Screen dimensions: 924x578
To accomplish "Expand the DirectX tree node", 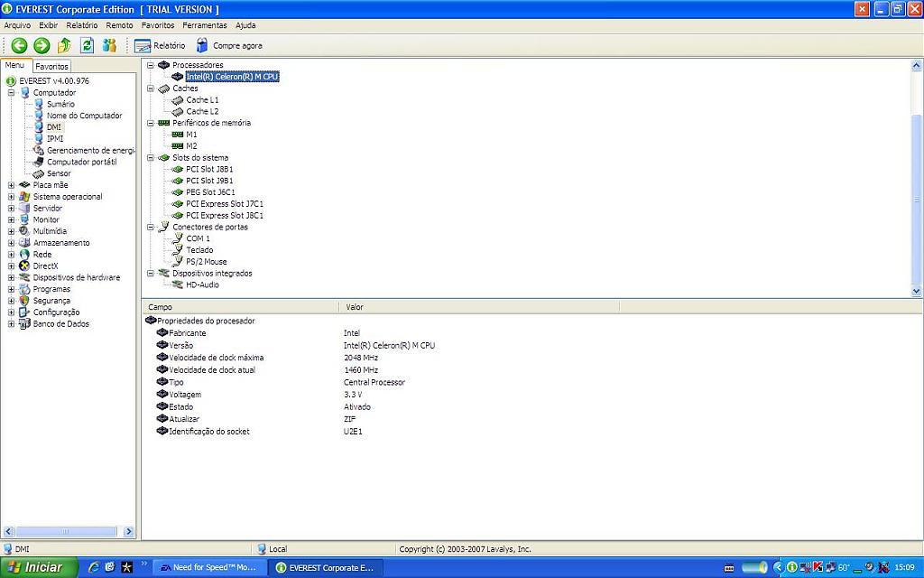I will tap(11, 266).
